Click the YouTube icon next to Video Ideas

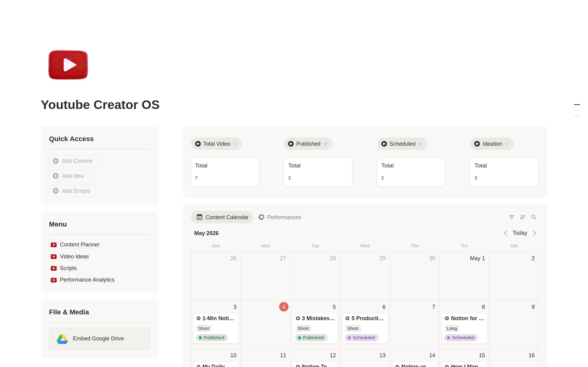(54, 257)
